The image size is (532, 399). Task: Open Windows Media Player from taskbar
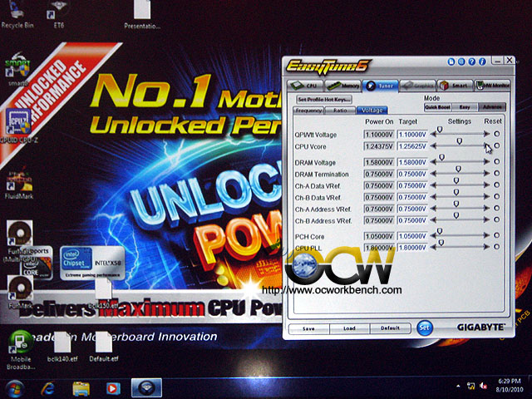click(x=113, y=389)
